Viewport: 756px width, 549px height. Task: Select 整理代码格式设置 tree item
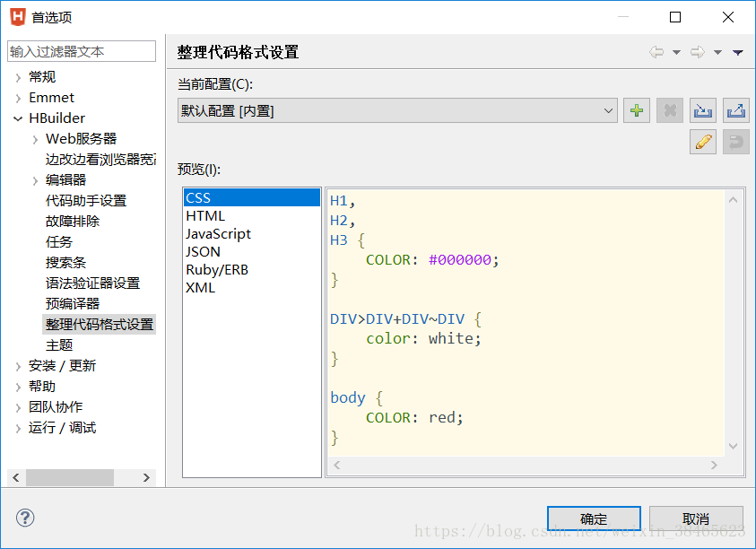pos(100,324)
